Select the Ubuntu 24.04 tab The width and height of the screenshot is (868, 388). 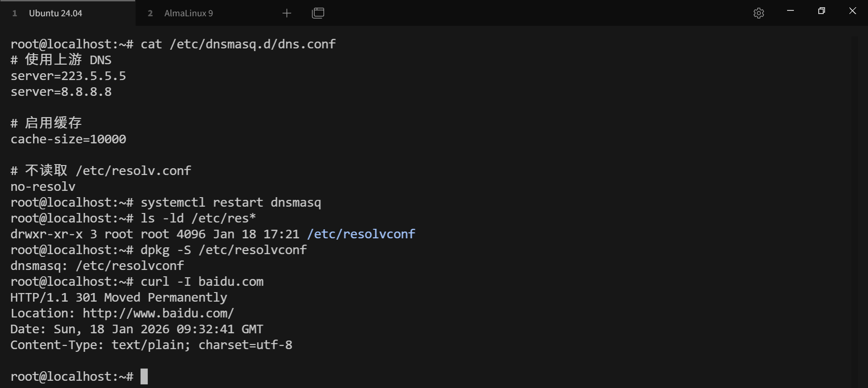click(56, 13)
